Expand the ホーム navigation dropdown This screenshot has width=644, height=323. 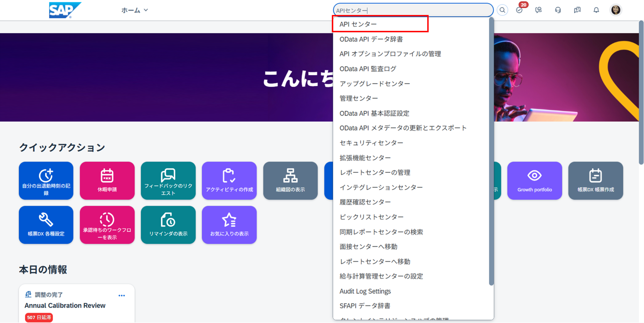coord(135,10)
